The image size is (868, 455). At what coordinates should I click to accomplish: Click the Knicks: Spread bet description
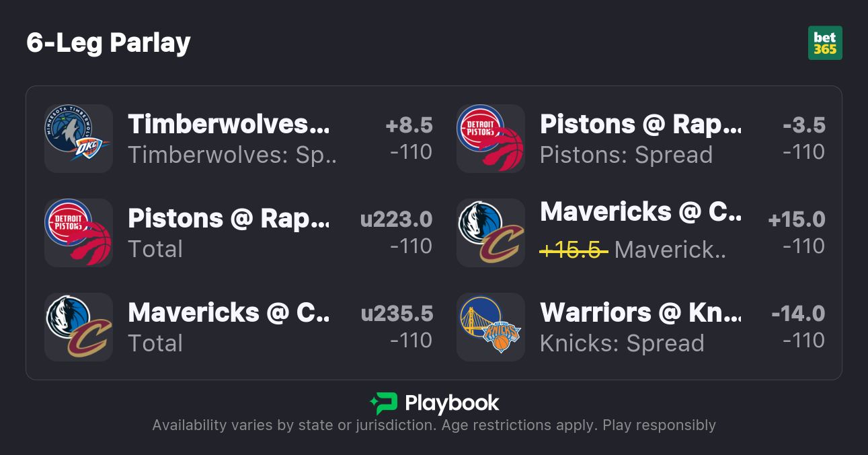pos(622,343)
